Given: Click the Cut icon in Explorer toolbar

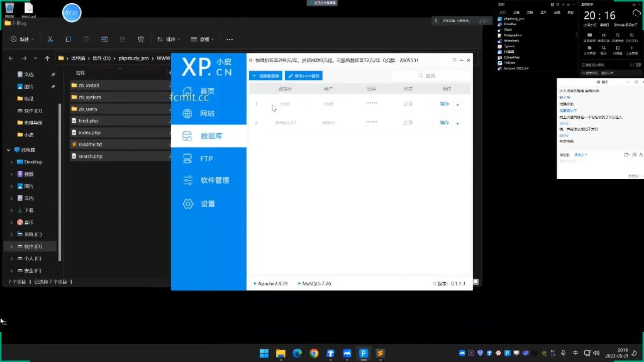Looking at the screenshot, I should 50,39.
